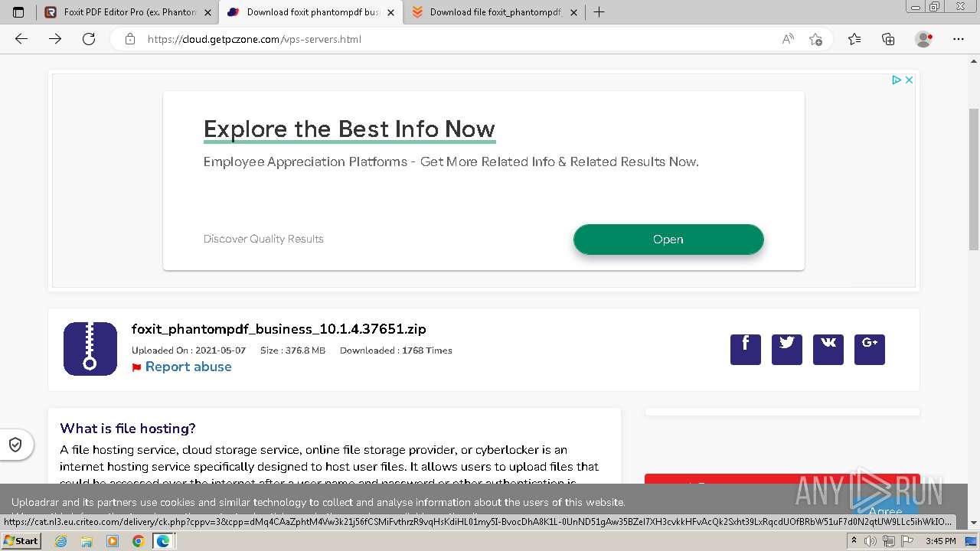
Task: Open the Settings and more menu
Action: click(x=959, y=39)
